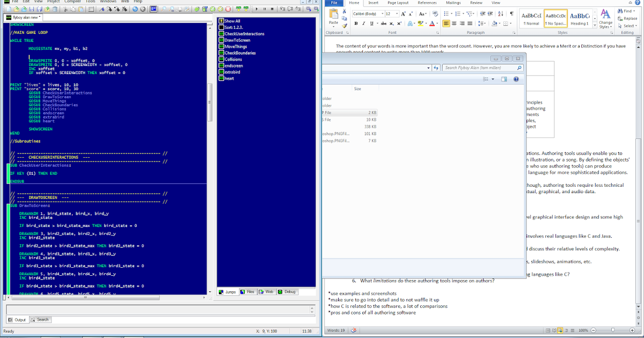Enable the Show All entry in the Jumps list
The height and width of the screenshot is (338, 644).
tap(233, 21)
